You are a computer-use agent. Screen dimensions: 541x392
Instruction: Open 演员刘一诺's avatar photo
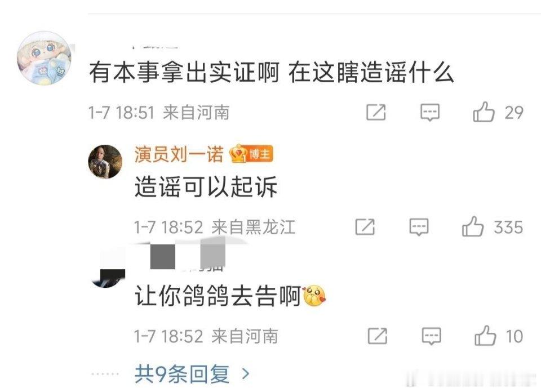105,162
